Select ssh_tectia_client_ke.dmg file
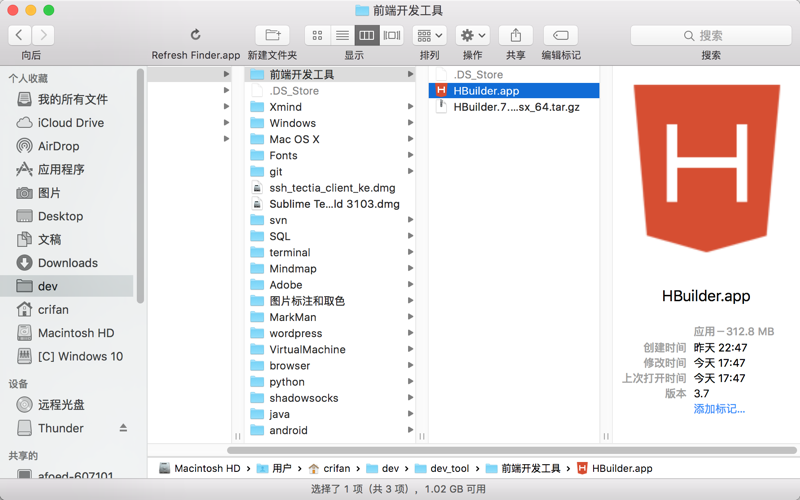Image resolution: width=800 pixels, height=500 pixels. coord(330,188)
